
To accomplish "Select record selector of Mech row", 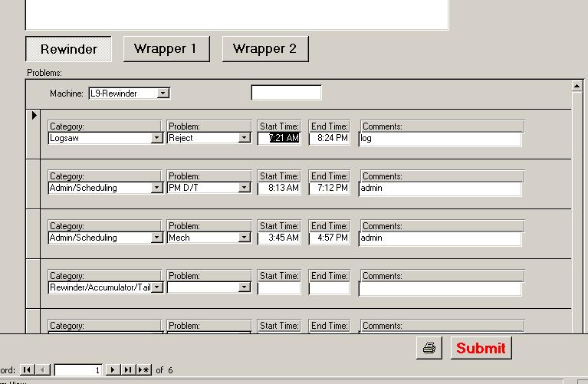I will pyautogui.click(x=34, y=234).
